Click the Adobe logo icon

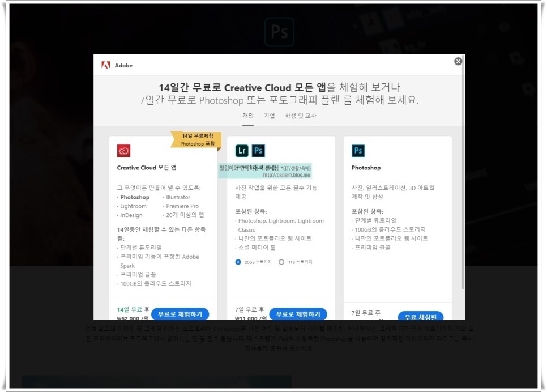coord(105,65)
